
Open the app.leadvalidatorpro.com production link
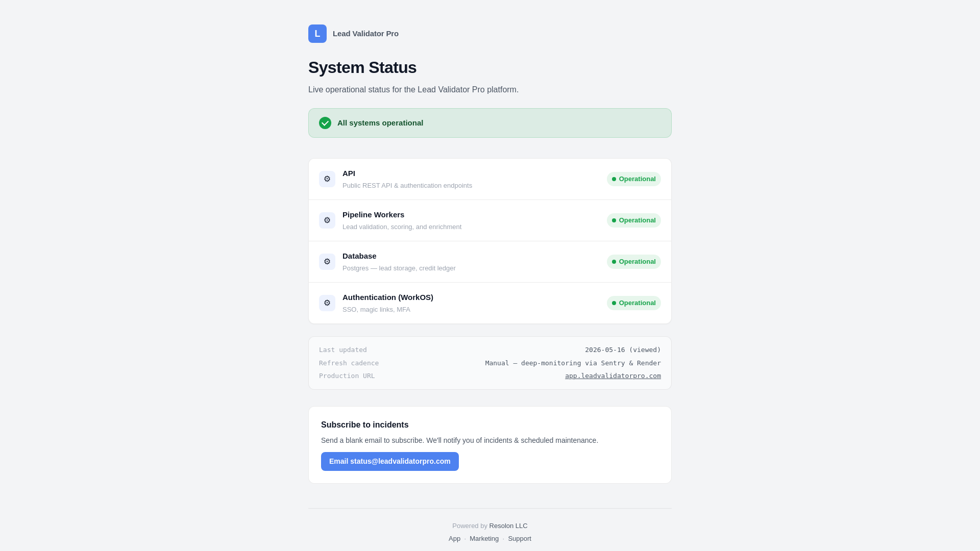tap(612, 376)
